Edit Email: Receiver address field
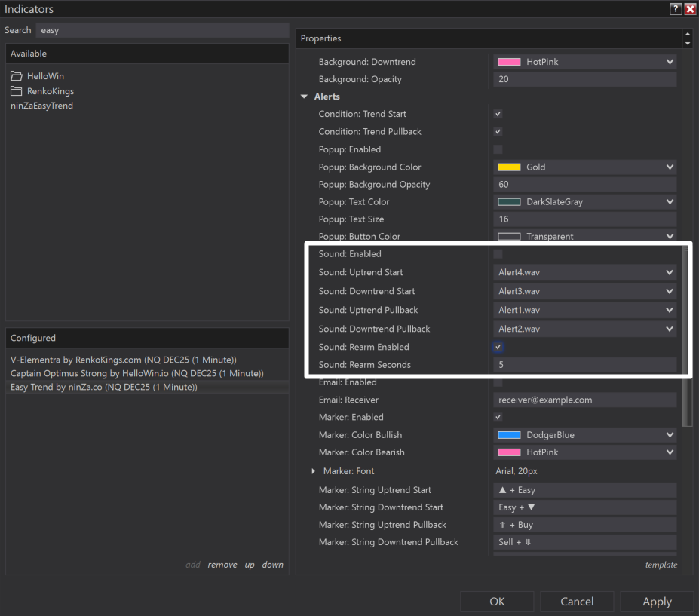 tap(585, 400)
